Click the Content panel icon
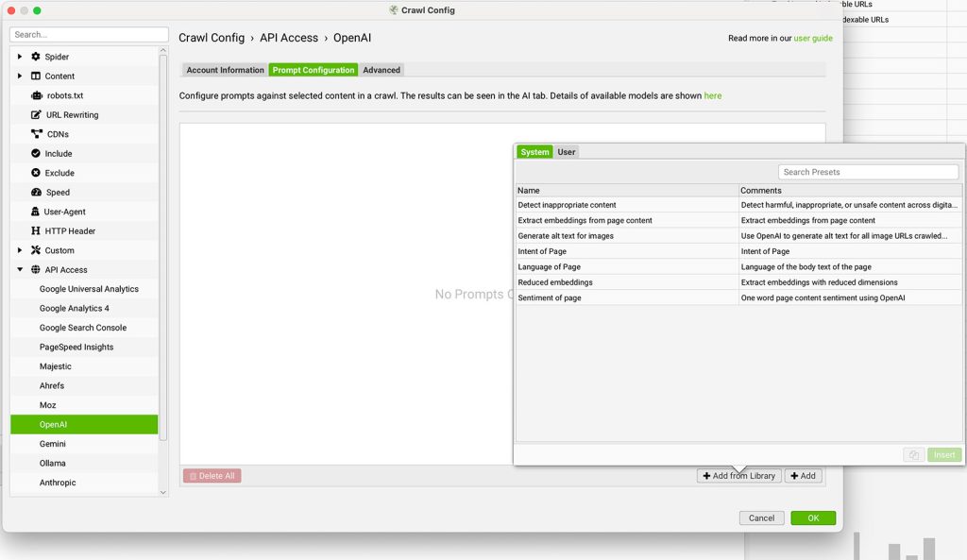 (36, 76)
